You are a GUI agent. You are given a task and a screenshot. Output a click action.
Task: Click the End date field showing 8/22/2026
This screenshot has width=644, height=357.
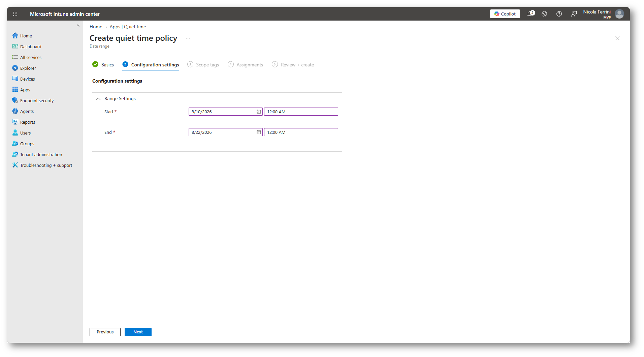pyautogui.click(x=226, y=132)
